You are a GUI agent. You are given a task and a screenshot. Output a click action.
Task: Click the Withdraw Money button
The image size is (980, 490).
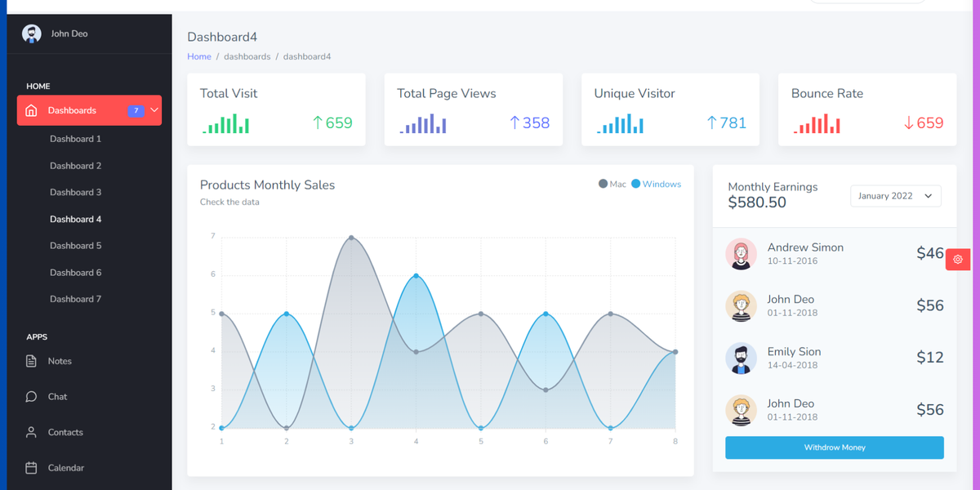(x=834, y=448)
